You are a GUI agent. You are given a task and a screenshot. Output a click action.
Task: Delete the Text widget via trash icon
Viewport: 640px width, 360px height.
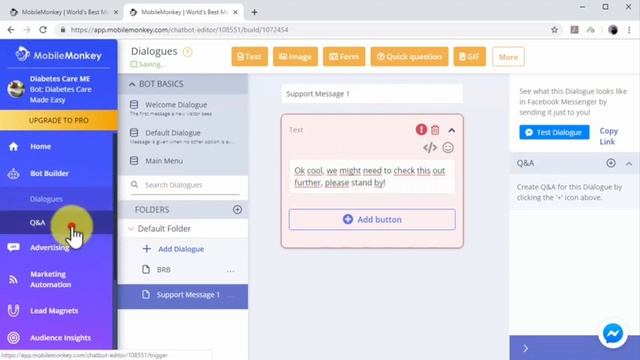tap(435, 130)
